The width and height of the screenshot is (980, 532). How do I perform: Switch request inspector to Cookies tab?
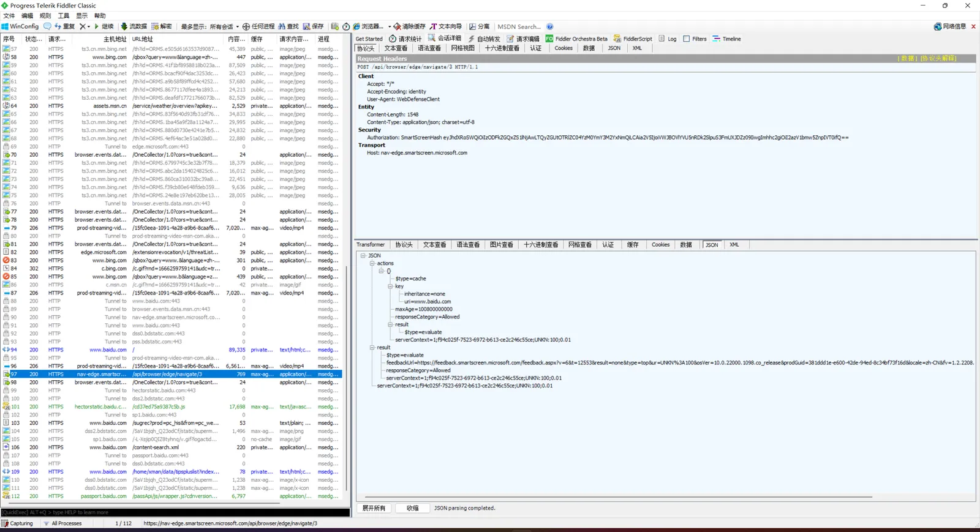point(563,48)
